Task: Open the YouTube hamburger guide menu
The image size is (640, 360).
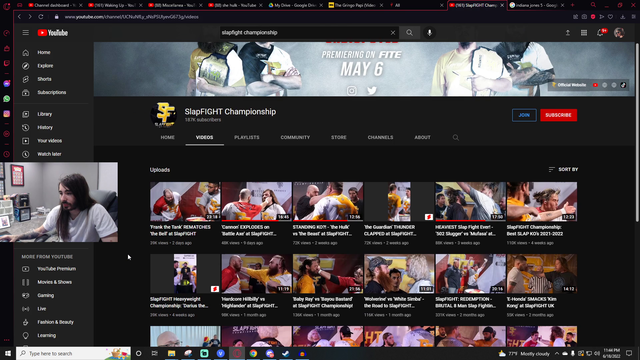Action: 26,33
